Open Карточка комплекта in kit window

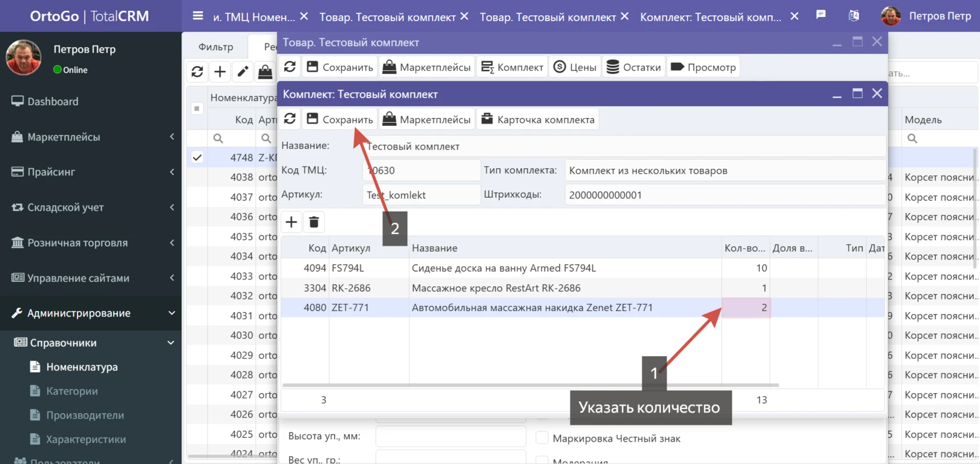[538, 119]
